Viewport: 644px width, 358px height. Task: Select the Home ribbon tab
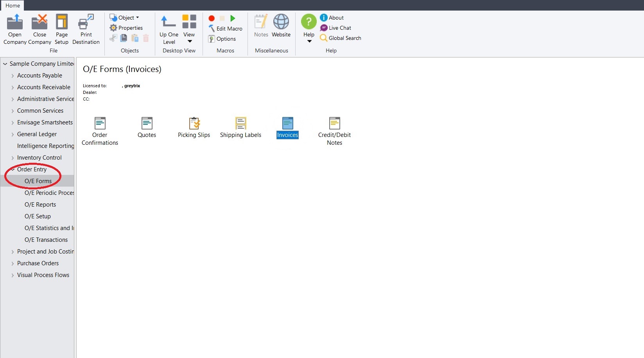(x=13, y=5)
